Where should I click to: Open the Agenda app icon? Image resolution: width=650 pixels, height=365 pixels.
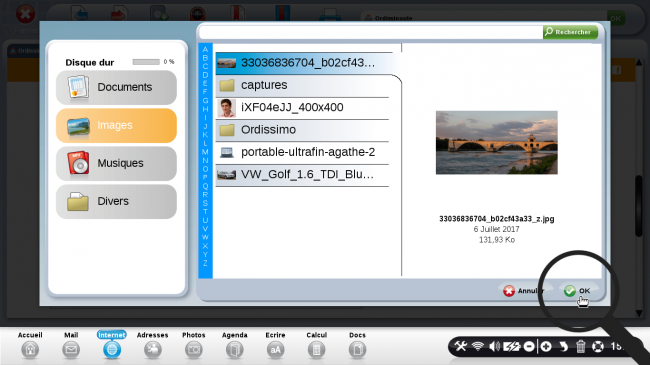(x=235, y=345)
